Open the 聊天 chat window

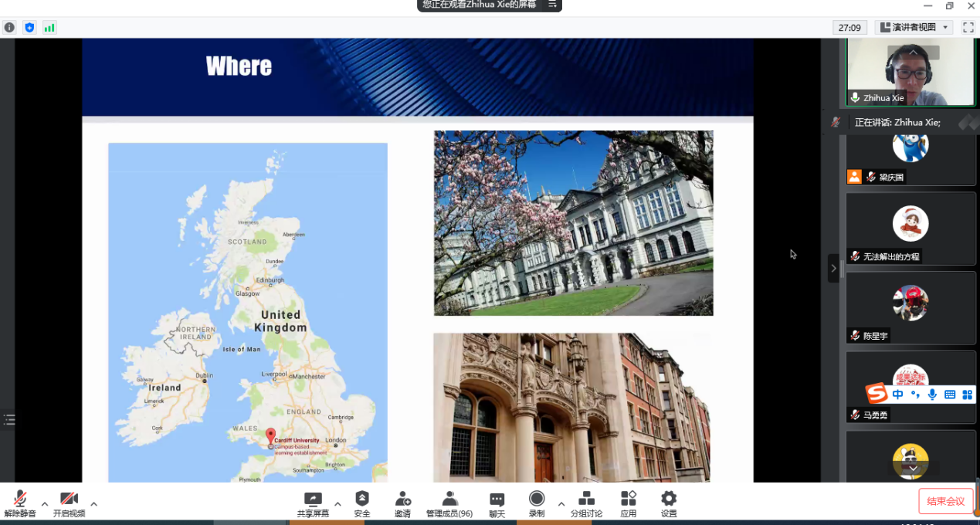[x=497, y=503]
